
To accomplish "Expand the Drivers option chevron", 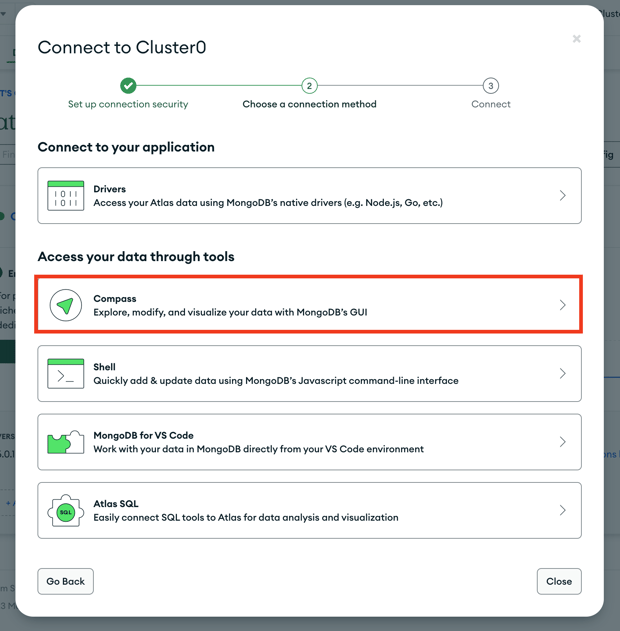I will pos(562,196).
